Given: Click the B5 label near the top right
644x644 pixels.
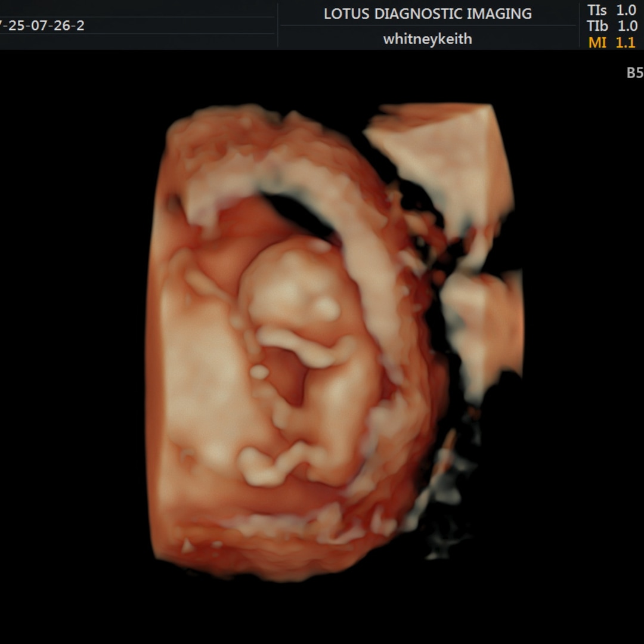Looking at the screenshot, I should pyautogui.click(x=634, y=73).
